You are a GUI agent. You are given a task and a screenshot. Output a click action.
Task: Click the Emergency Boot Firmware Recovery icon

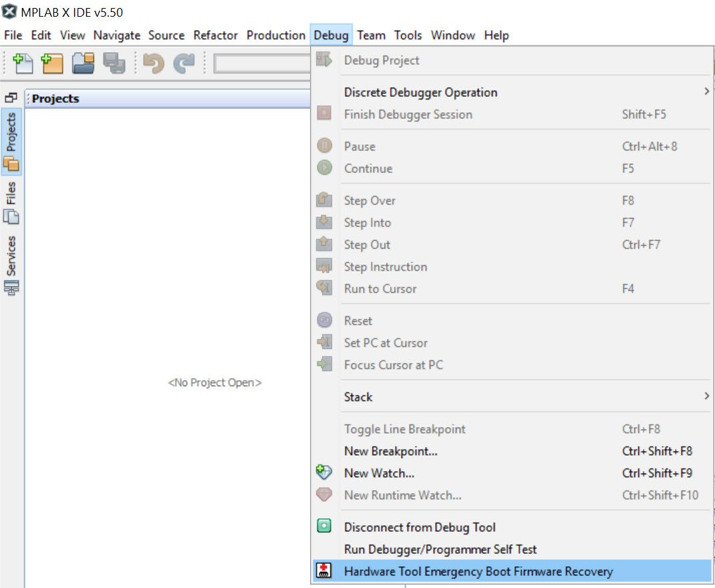pos(324,571)
